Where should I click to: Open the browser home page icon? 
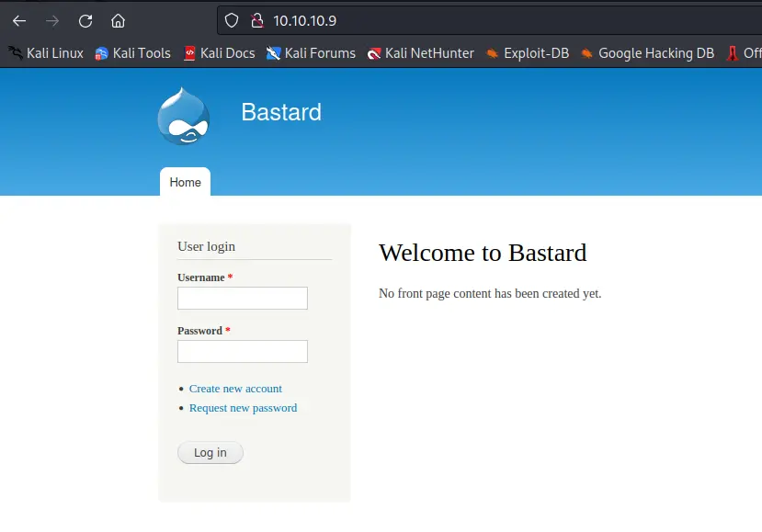tap(118, 21)
